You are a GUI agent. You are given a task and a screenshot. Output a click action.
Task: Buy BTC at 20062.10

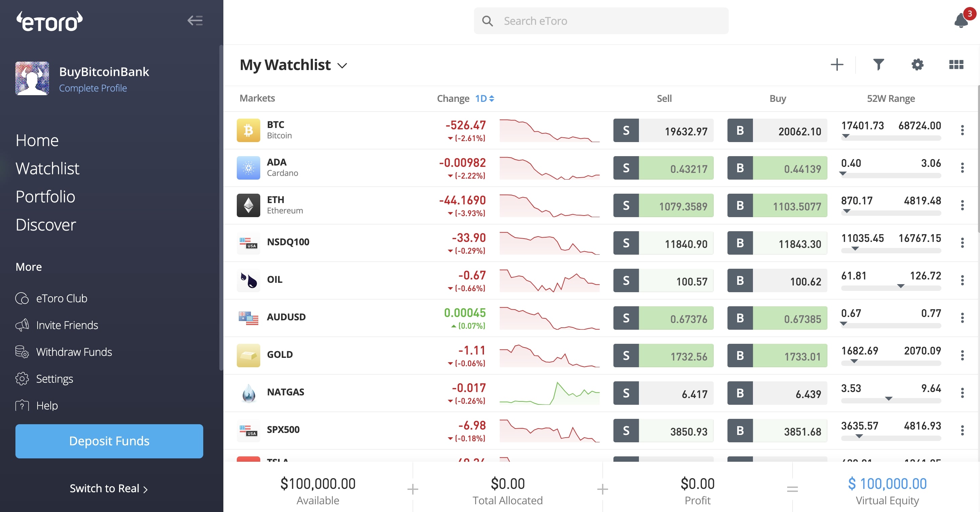click(x=777, y=130)
